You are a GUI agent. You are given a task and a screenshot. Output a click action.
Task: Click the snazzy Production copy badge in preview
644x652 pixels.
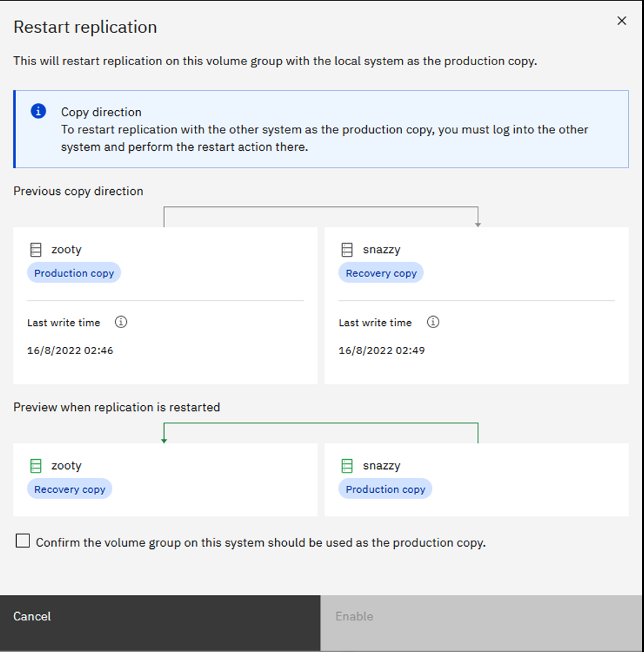tap(385, 489)
